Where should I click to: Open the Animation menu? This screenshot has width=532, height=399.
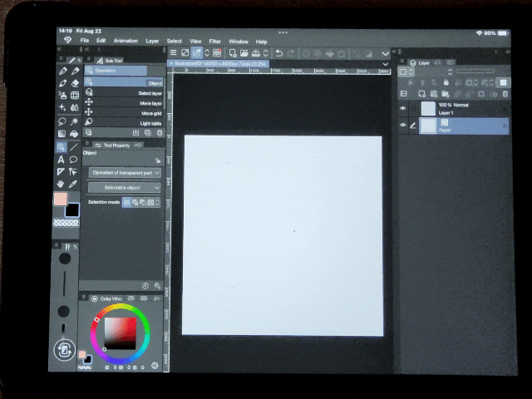pos(126,41)
